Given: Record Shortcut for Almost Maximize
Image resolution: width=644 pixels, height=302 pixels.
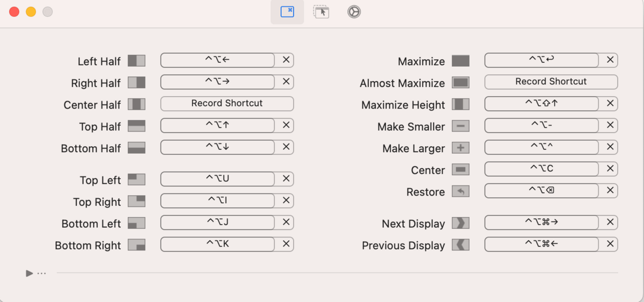Looking at the screenshot, I should coord(551,82).
